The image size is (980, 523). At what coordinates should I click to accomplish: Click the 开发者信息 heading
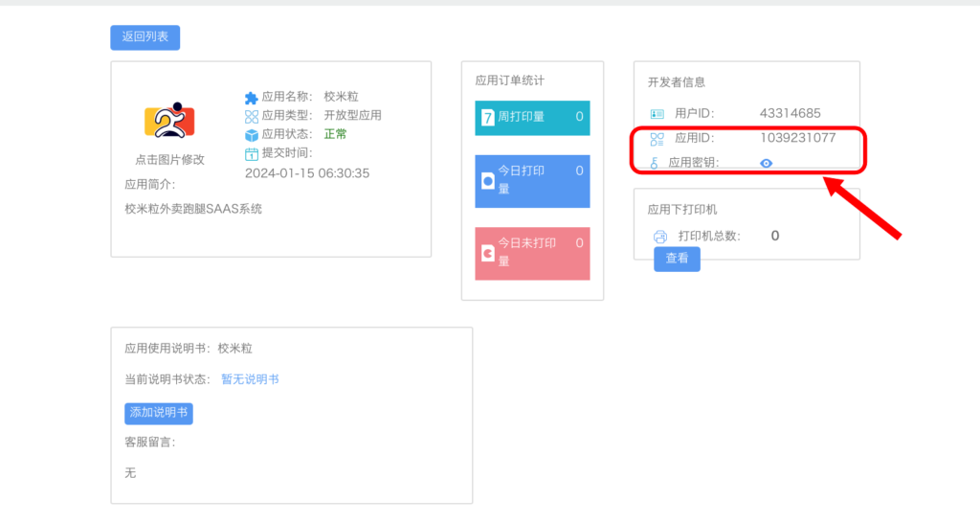point(677,82)
